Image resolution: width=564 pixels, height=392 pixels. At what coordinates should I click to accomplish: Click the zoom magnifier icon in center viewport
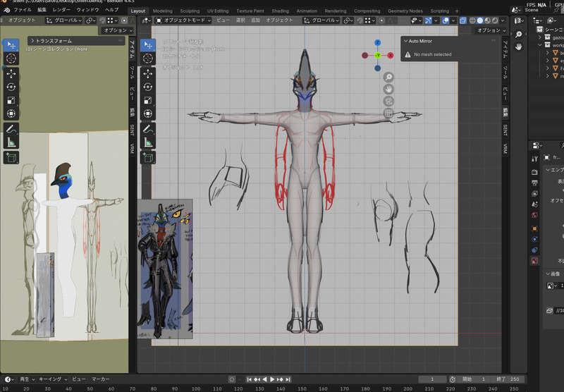[x=388, y=77]
